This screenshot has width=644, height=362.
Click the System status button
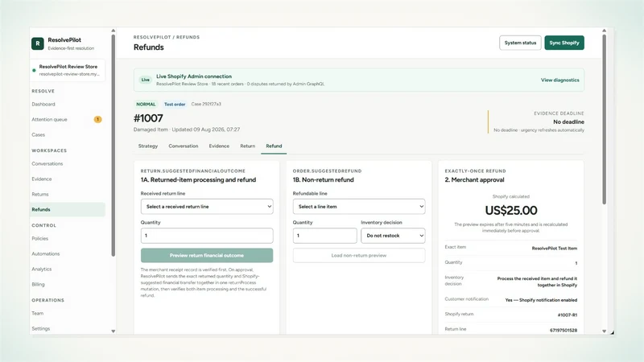point(520,43)
